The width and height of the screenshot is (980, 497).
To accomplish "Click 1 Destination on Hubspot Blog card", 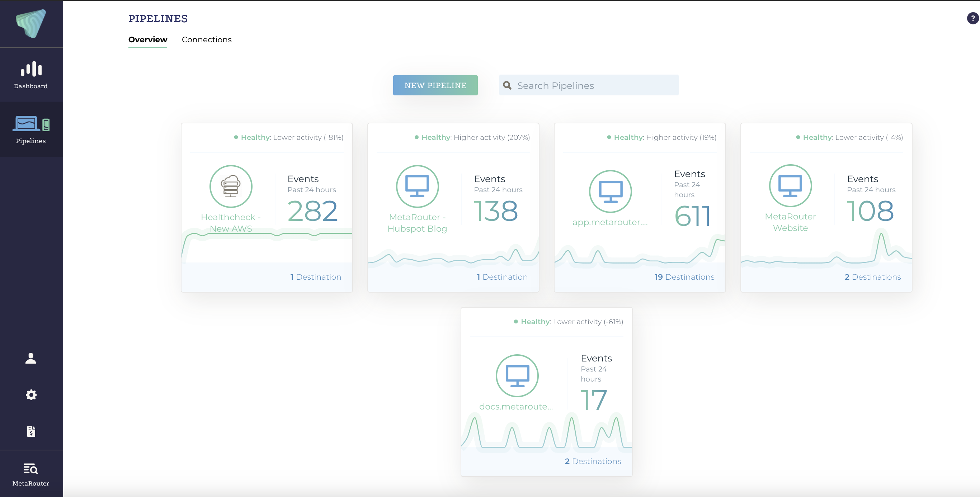I will coord(502,277).
